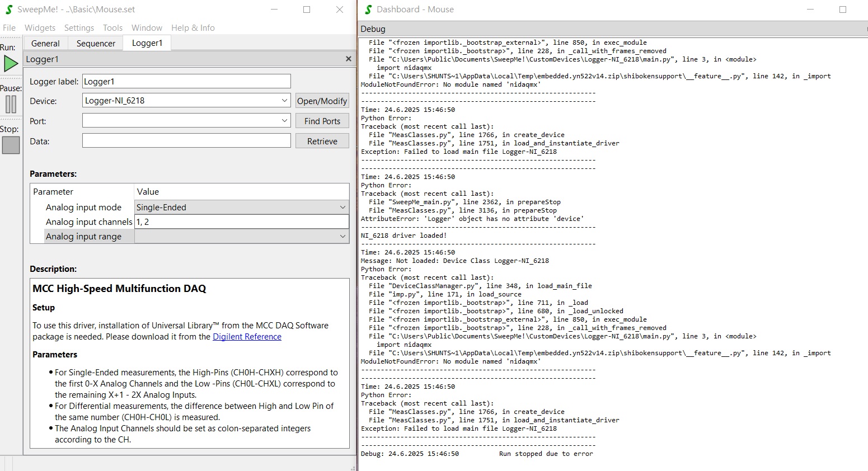Start the measurement with the green Run arrow
The image size is (868, 471).
coord(11,63)
